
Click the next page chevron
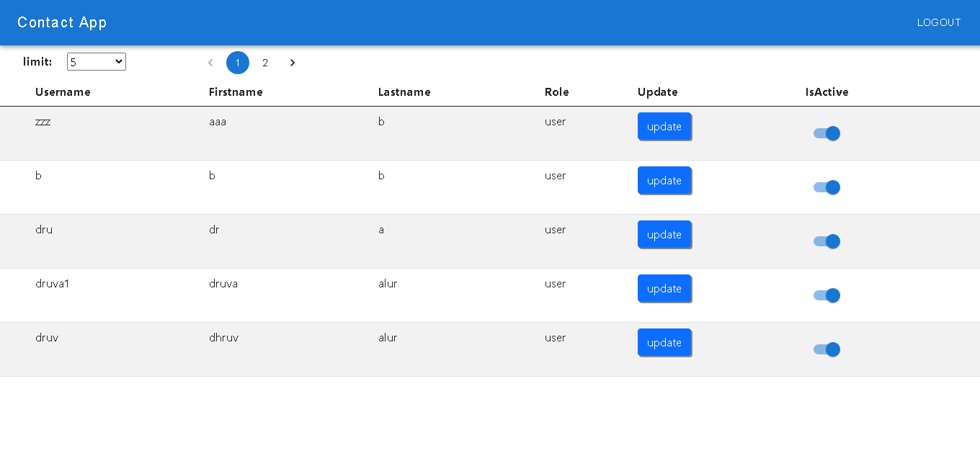point(292,63)
